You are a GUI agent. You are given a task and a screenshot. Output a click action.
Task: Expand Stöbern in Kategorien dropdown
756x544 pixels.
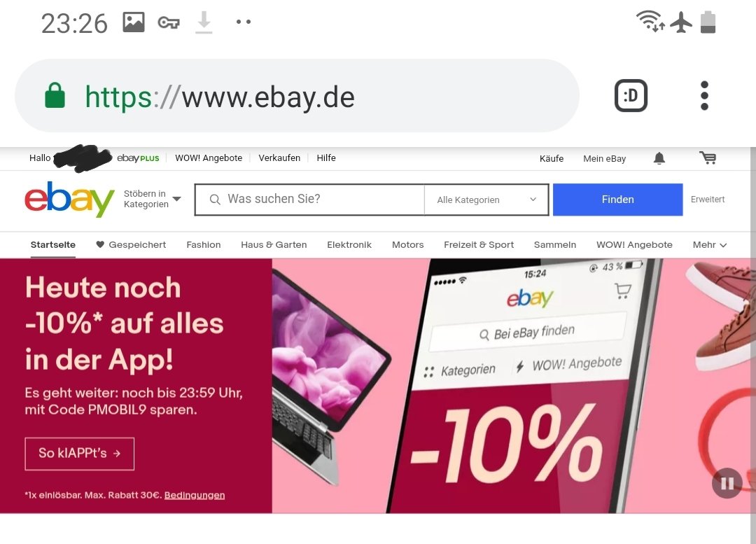click(153, 199)
